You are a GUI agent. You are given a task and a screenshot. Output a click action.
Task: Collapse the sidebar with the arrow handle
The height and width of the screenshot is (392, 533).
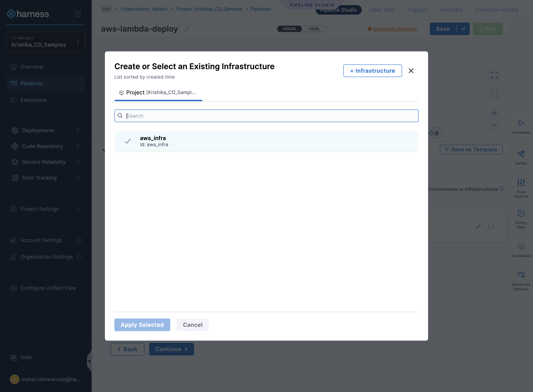point(89,361)
